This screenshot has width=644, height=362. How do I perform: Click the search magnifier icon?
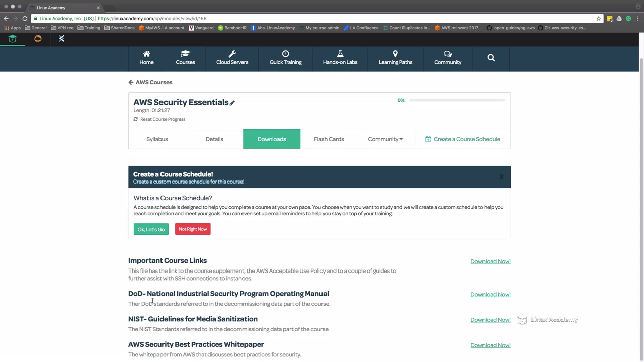tap(491, 58)
